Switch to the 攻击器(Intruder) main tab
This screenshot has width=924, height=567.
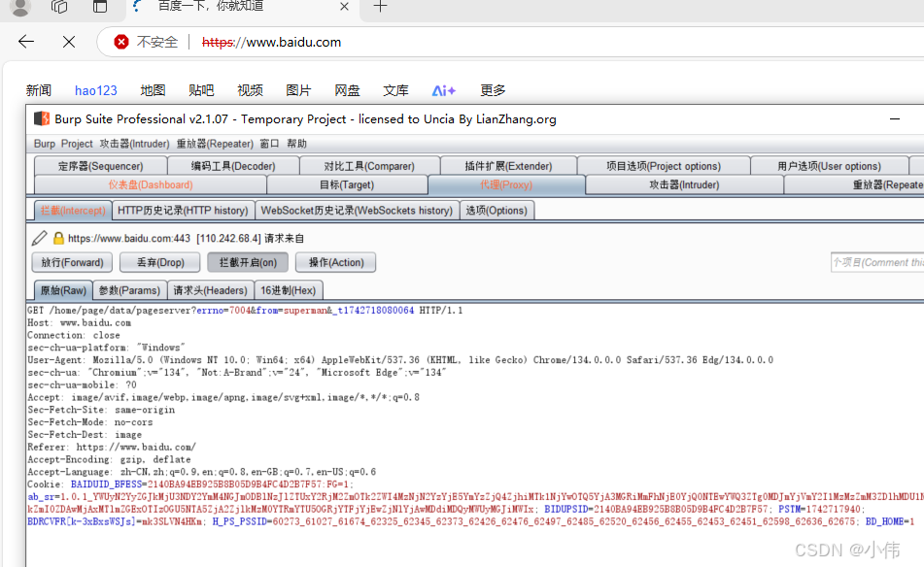coord(684,184)
